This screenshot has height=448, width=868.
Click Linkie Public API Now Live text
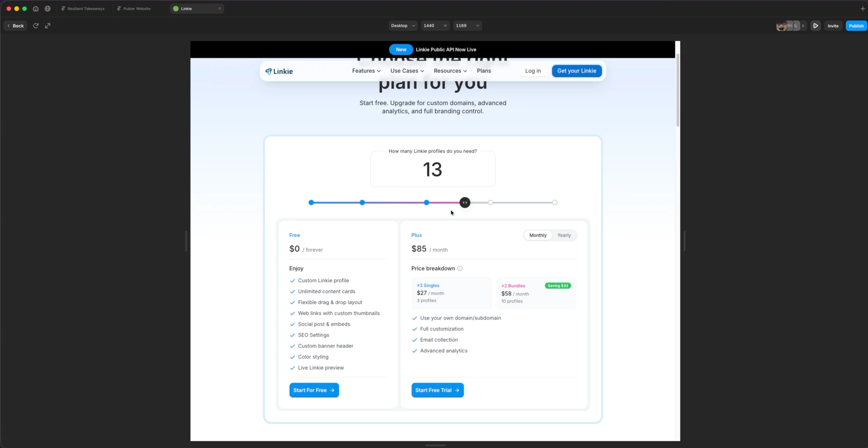[446, 49]
